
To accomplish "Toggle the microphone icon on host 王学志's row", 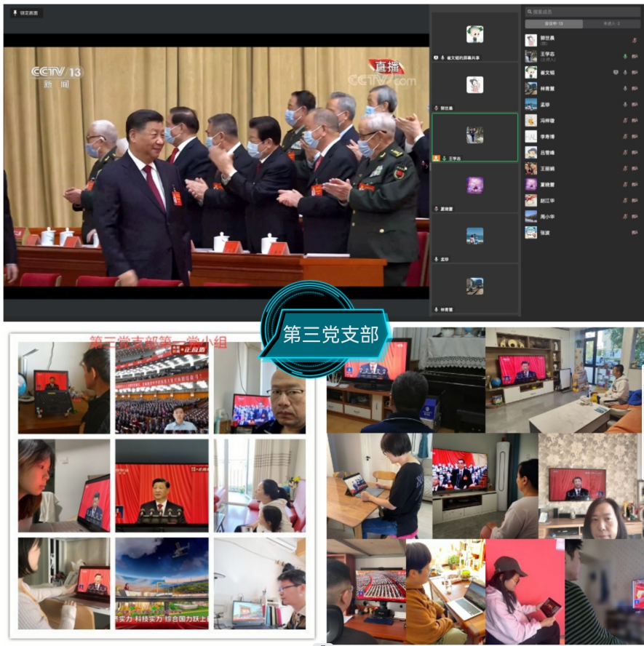I will (x=625, y=56).
